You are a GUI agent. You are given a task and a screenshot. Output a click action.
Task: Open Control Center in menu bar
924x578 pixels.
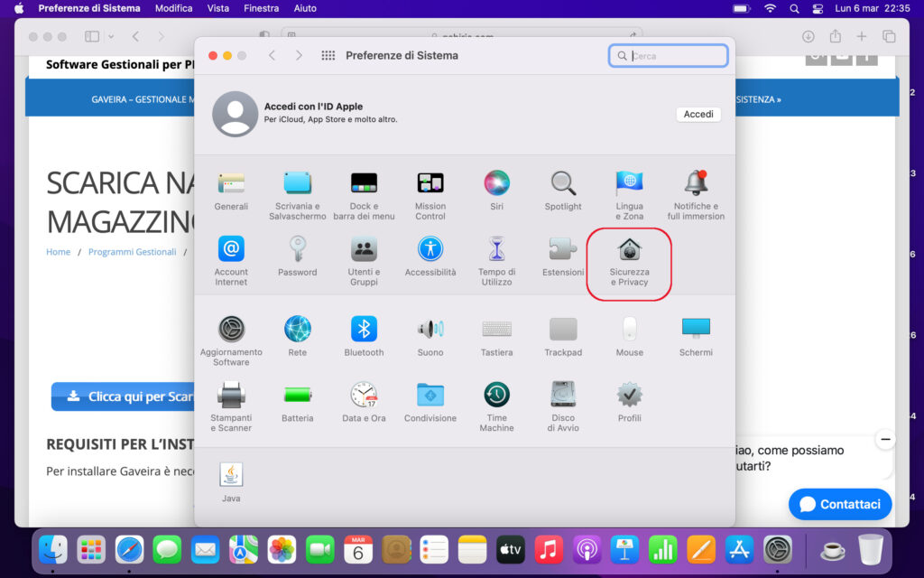pos(818,8)
